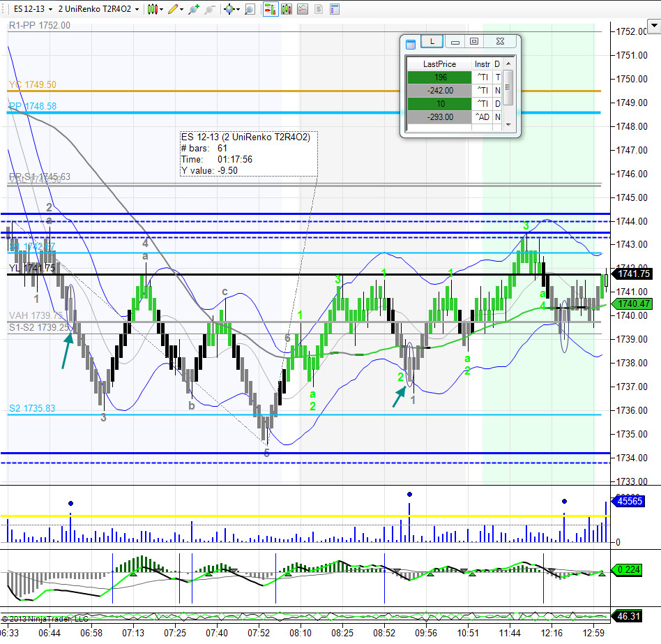661x644 pixels.
Task: Open the indicators icon
Action: [x=303, y=9]
